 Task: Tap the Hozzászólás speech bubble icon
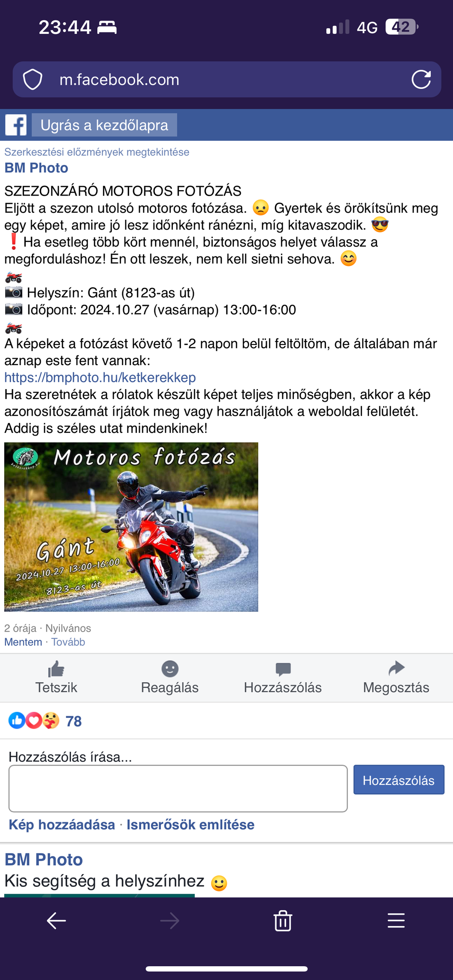click(283, 668)
